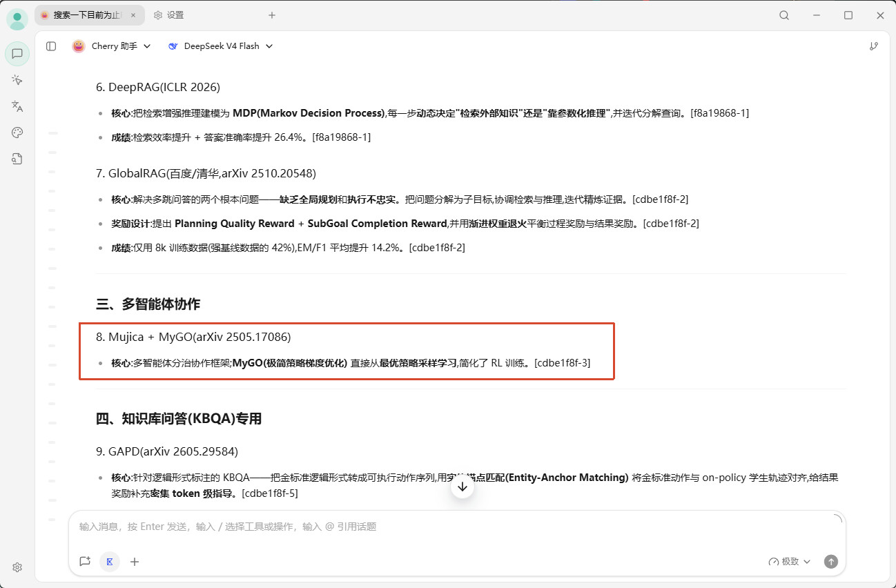Click the section heading 三、多智能体协作
This screenshot has width=896, height=588.
coord(148,304)
